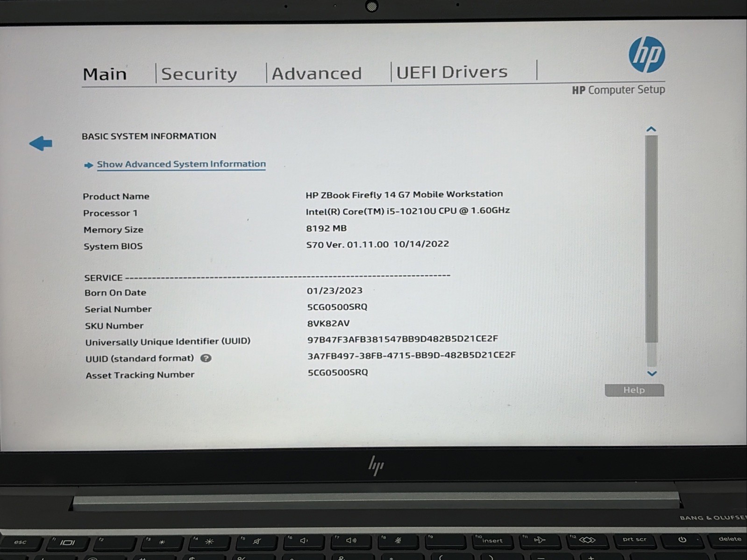The width and height of the screenshot is (747, 560).
Task: Select the SKU Number label
Action: tap(114, 326)
